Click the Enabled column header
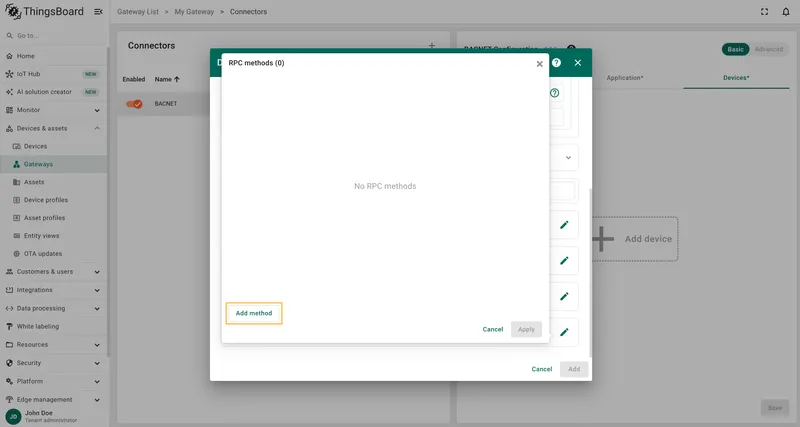 point(134,79)
